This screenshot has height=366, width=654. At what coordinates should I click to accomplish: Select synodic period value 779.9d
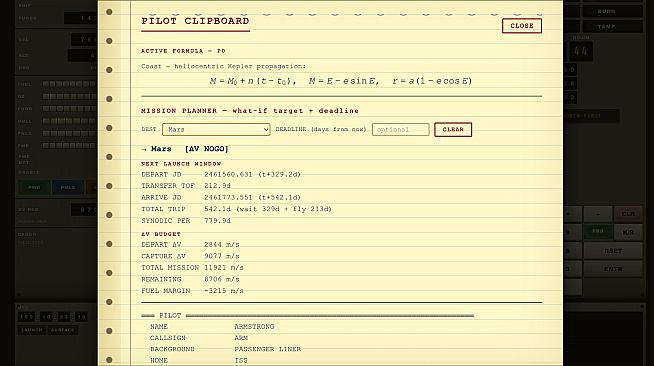click(x=217, y=221)
